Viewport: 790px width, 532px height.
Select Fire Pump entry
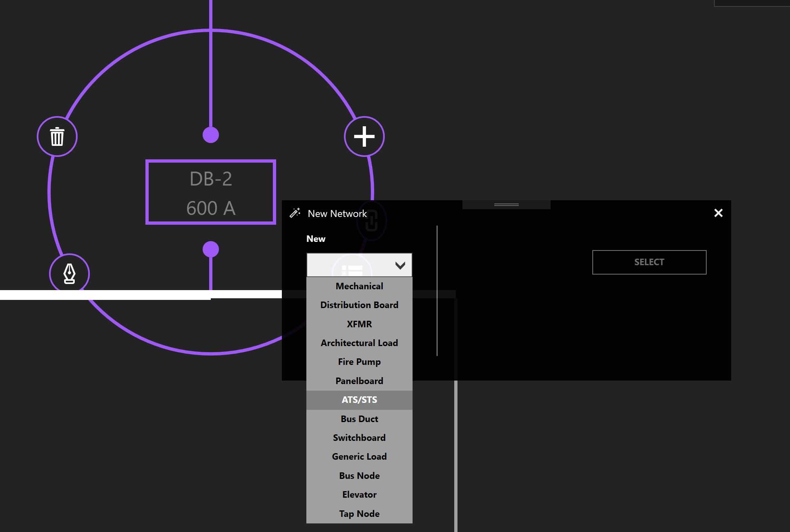pyautogui.click(x=359, y=362)
